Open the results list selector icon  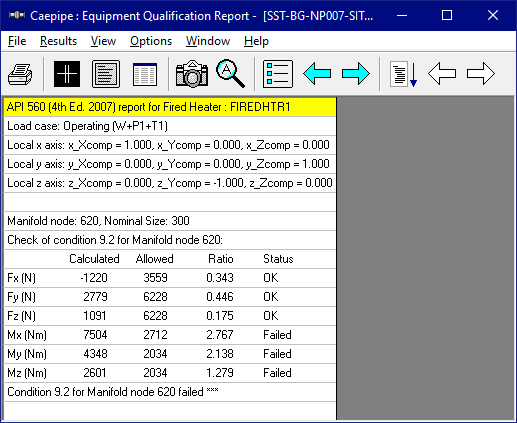click(x=278, y=74)
